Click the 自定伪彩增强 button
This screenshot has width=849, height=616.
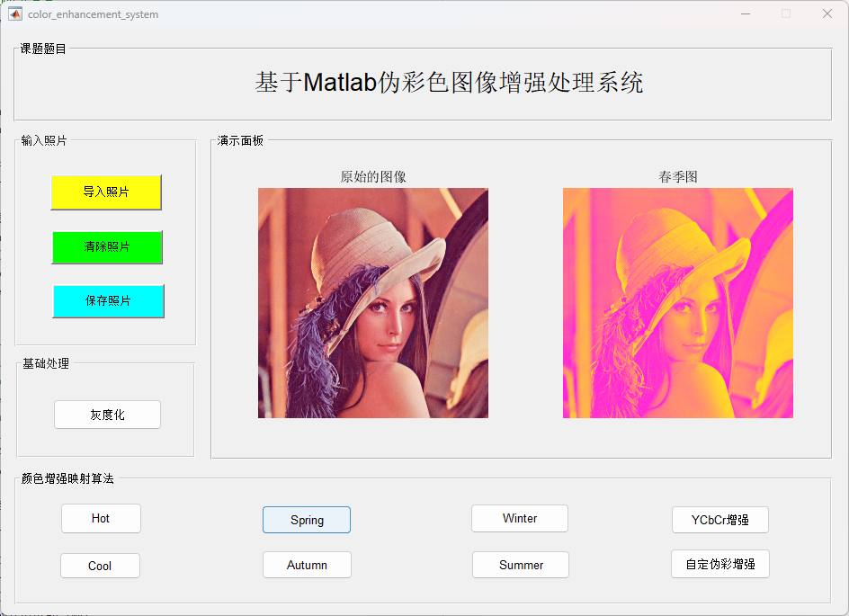(719, 564)
